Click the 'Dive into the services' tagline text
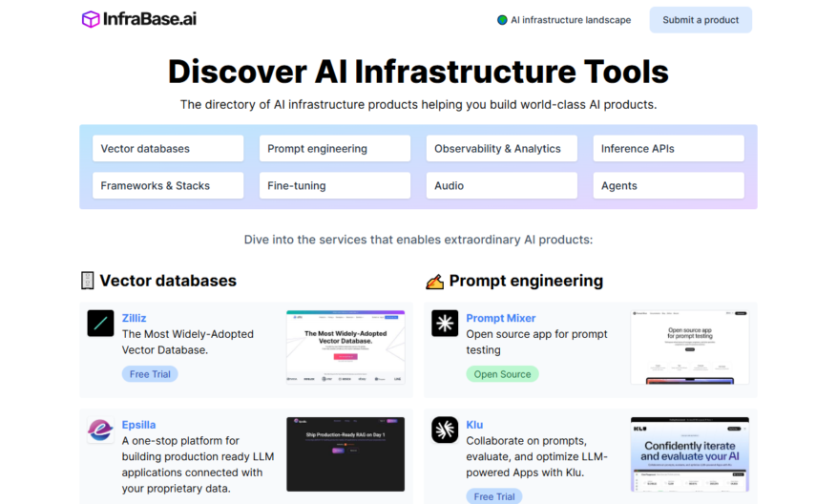Screen dimensions: 837x504 pos(418,240)
